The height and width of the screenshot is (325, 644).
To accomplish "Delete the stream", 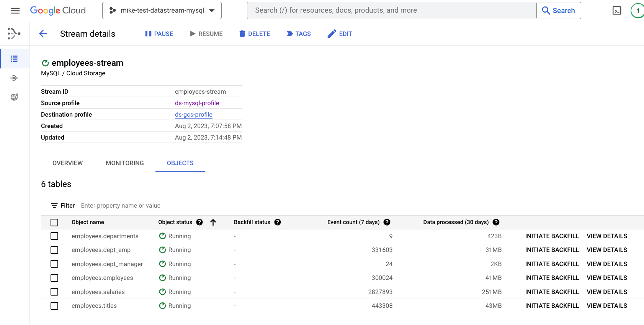I will (255, 34).
